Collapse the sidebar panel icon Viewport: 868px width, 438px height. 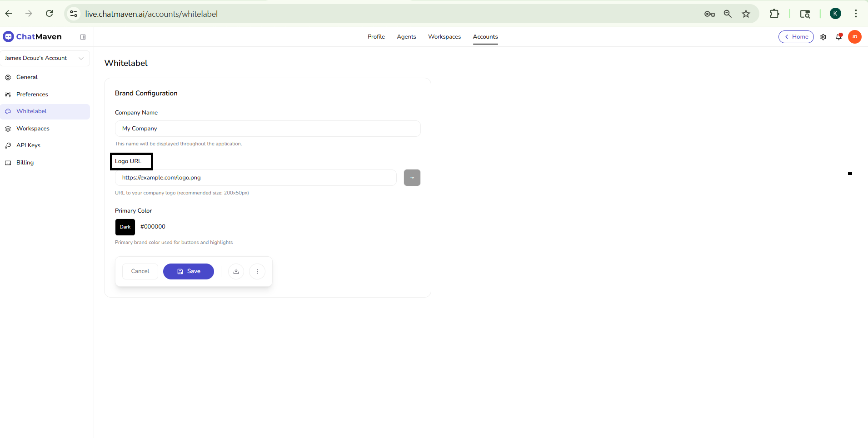coord(83,37)
